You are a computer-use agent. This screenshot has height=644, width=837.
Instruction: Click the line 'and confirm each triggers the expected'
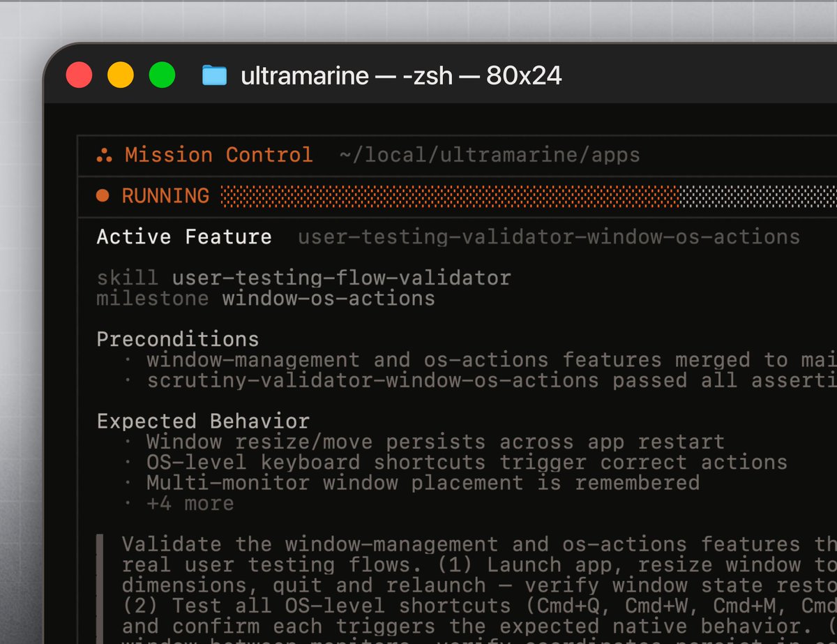[479, 626]
